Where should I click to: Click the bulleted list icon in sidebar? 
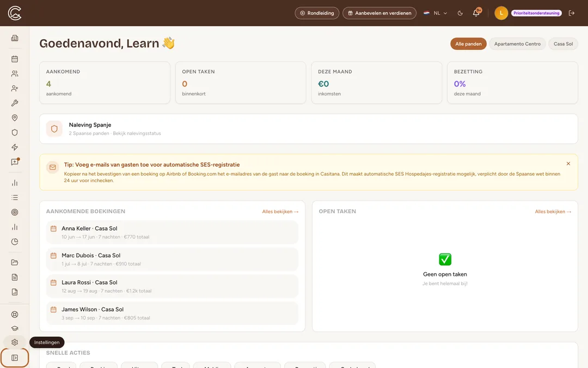pyautogui.click(x=15, y=197)
